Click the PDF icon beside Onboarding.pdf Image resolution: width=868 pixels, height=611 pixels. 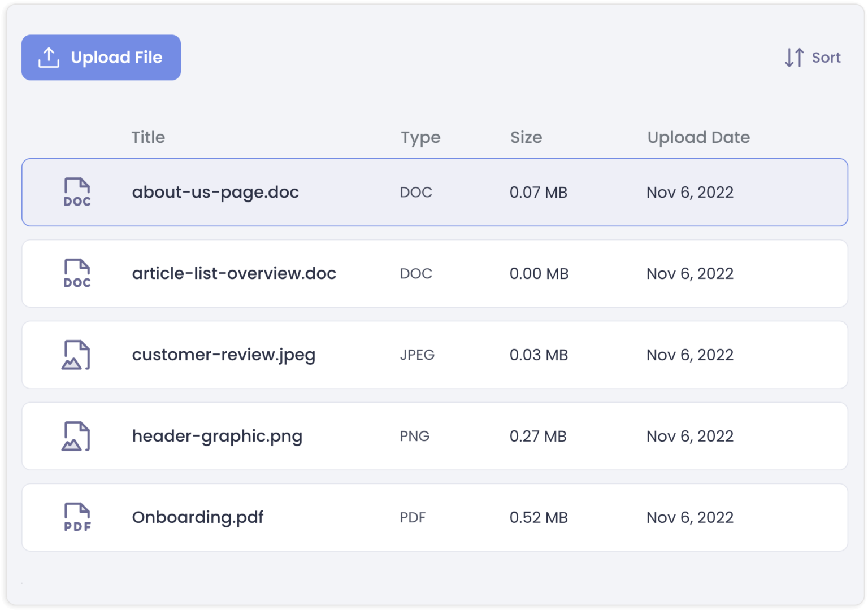77,517
